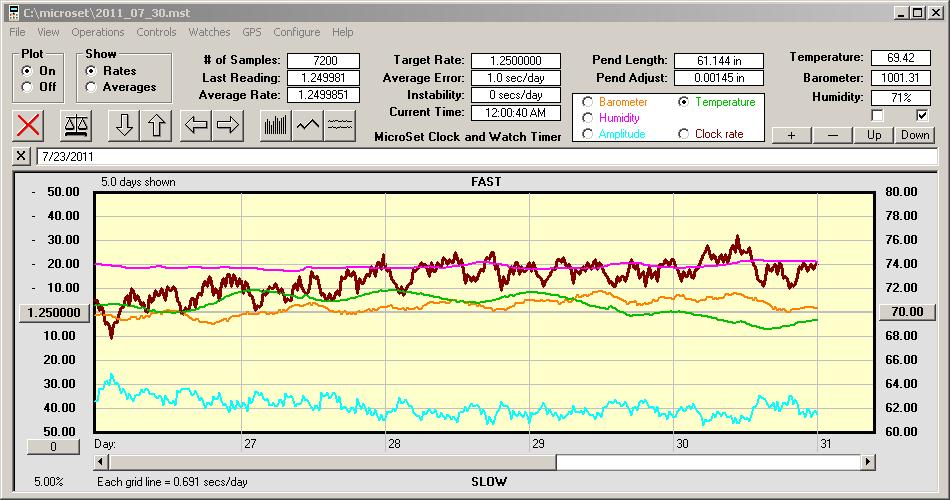Click the horizontal scrollbar thumb
The width and height of the screenshot is (950, 500).
[x=332, y=462]
